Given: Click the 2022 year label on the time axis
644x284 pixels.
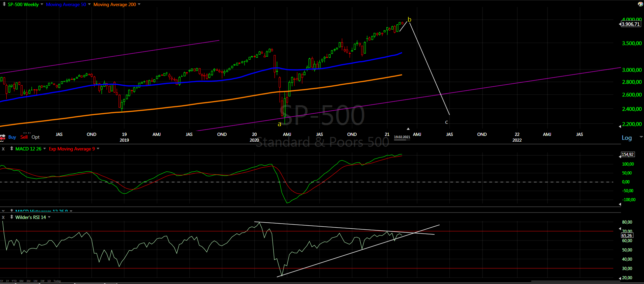Looking at the screenshot, I should click(517, 140).
